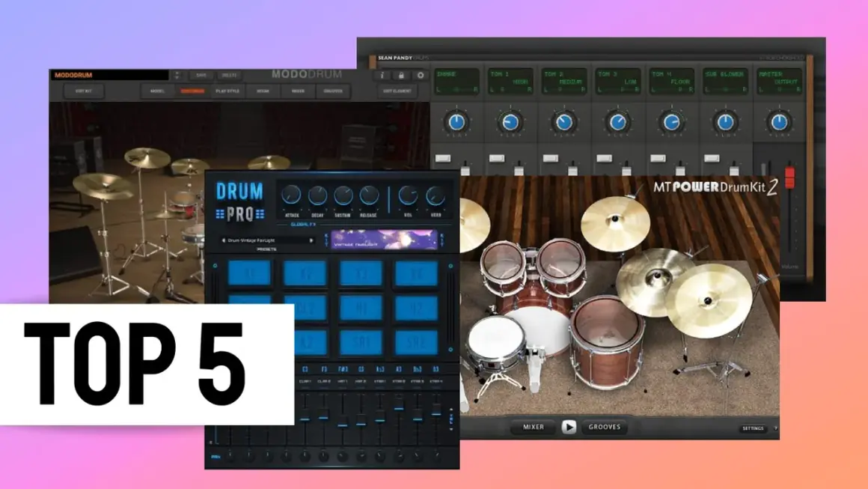Switch to the Model tab in MODO DRUM
Image resolution: width=868 pixels, height=489 pixels.
click(x=157, y=91)
